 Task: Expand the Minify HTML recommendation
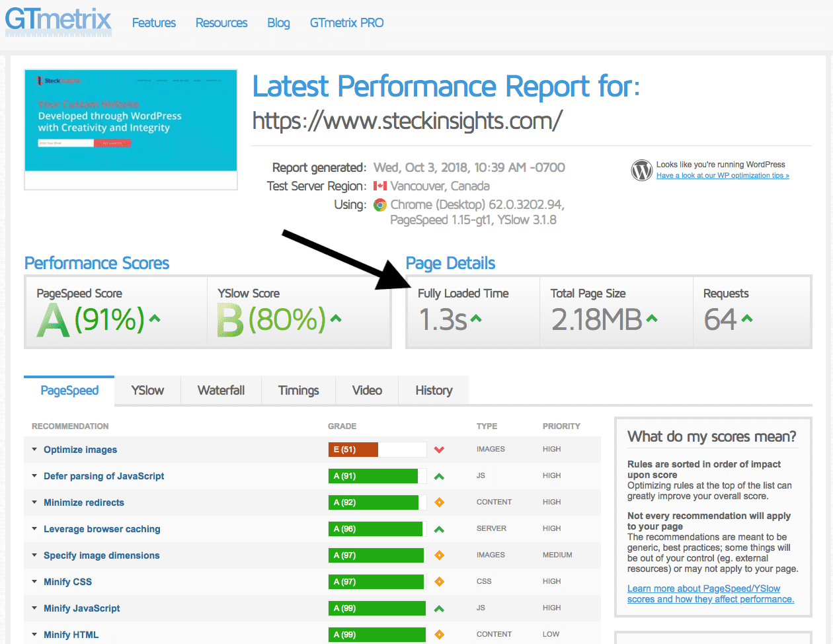(x=34, y=635)
